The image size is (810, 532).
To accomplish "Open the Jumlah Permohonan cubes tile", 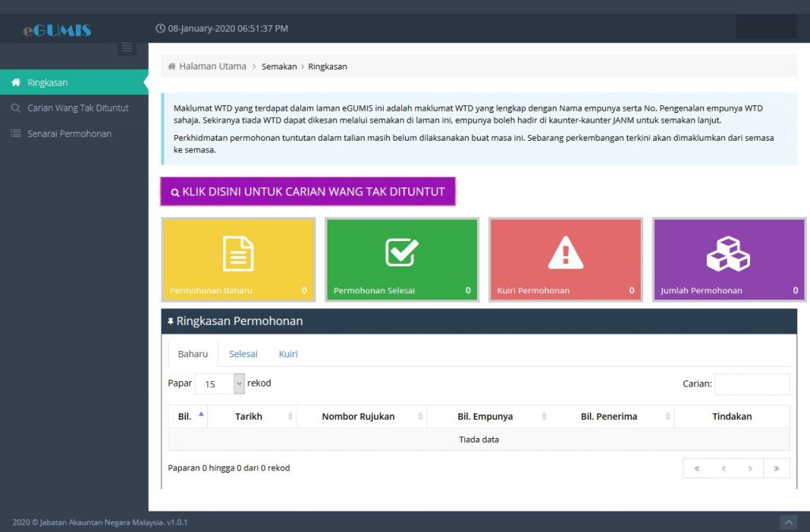I will (x=729, y=259).
